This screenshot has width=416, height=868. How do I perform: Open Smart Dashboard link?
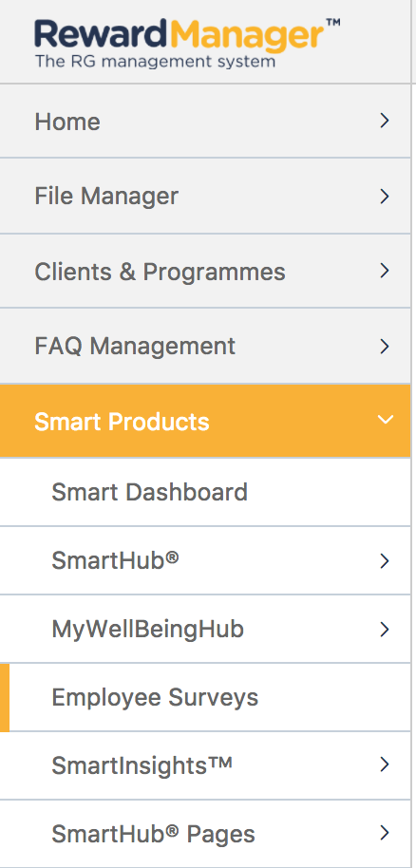[x=149, y=492]
